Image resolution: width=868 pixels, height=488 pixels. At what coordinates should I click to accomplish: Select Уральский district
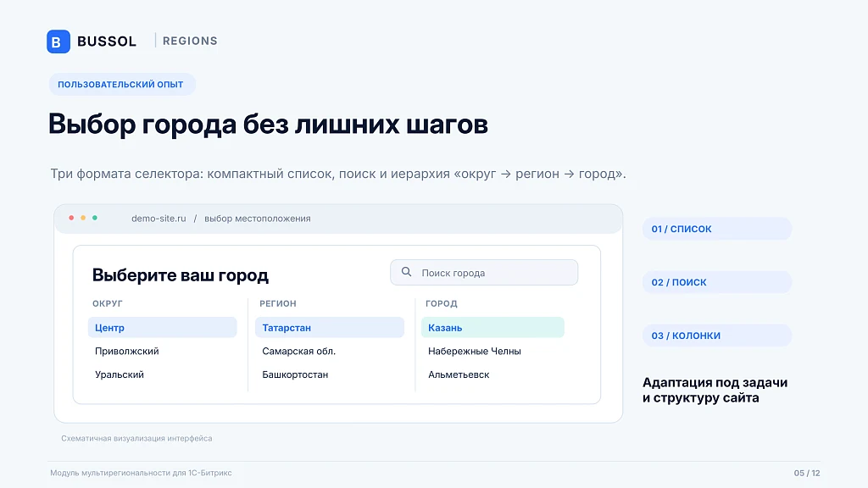click(x=120, y=374)
